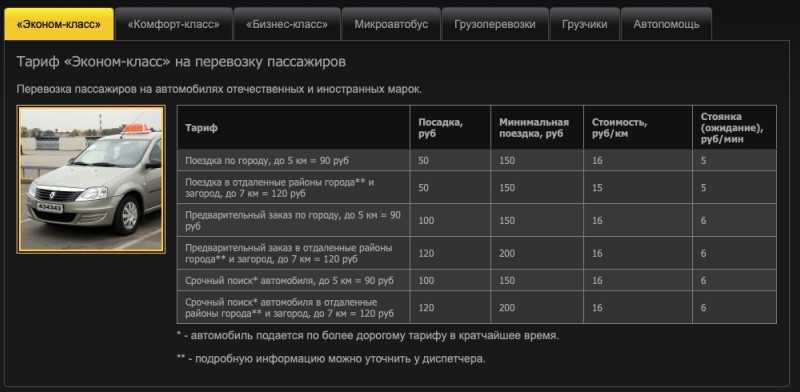Viewport: 800px width, 392px height.
Task: Select the Поездка по городу tariff row
Action: (477, 160)
